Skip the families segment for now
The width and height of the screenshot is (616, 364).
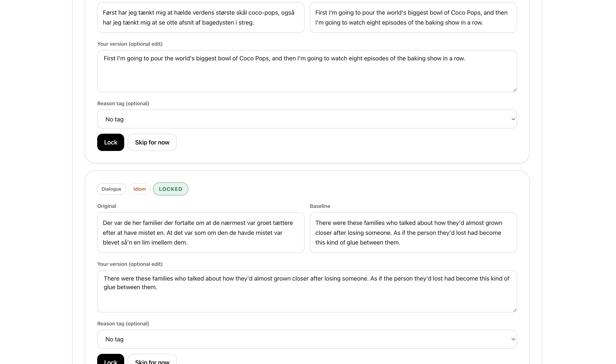click(152, 361)
